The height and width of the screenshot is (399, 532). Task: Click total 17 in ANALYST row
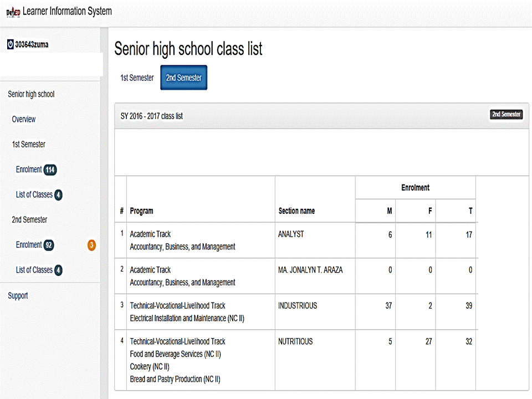click(469, 235)
